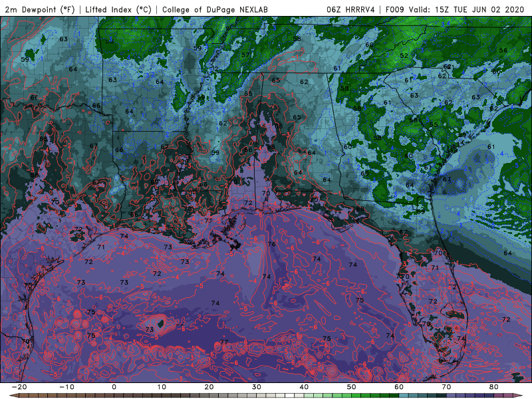Click the '76' dewpoint value on the map

[x=271, y=244]
